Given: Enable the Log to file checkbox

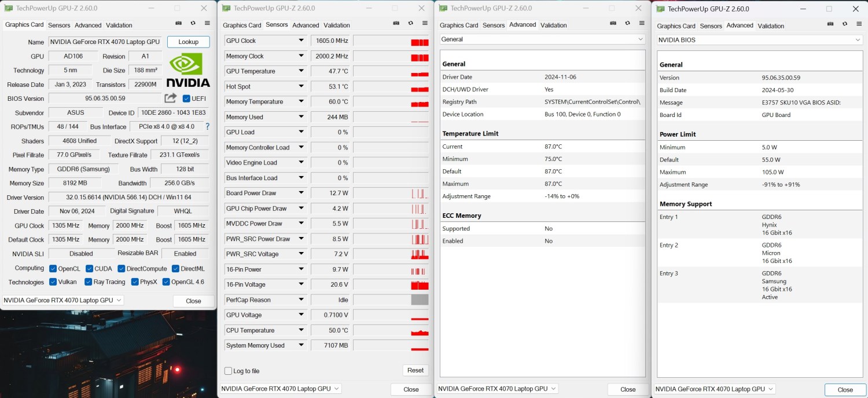Looking at the screenshot, I should [x=228, y=371].
